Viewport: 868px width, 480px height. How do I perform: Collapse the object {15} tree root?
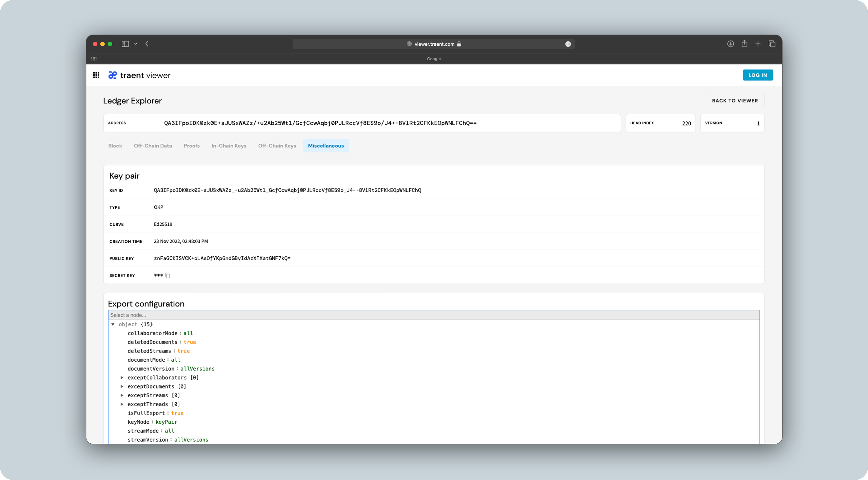pyautogui.click(x=113, y=324)
